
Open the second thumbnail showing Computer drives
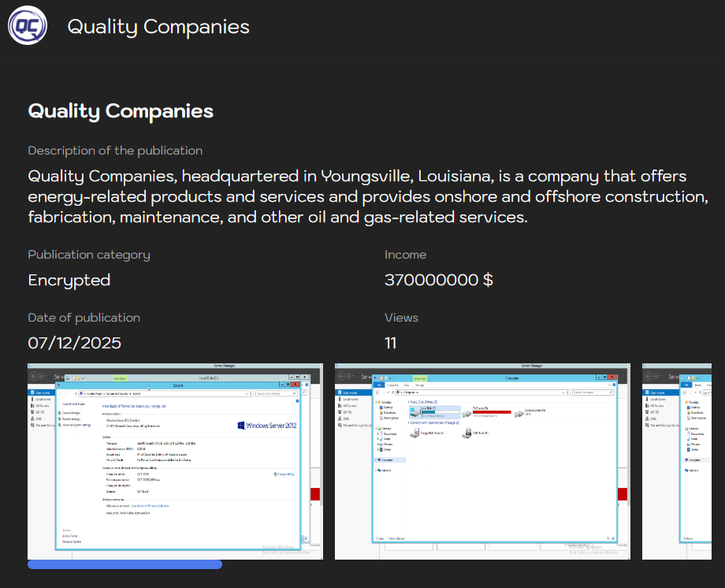click(x=482, y=461)
